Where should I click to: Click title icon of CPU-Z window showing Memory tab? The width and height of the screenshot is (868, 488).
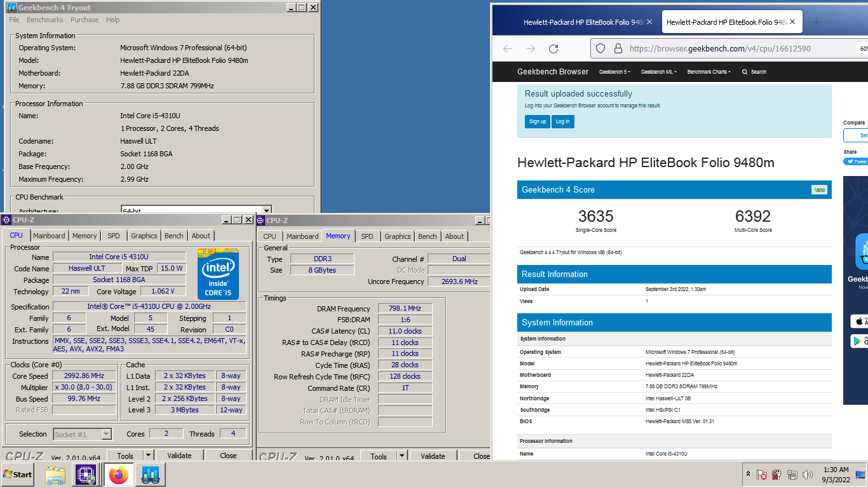(x=261, y=220)
